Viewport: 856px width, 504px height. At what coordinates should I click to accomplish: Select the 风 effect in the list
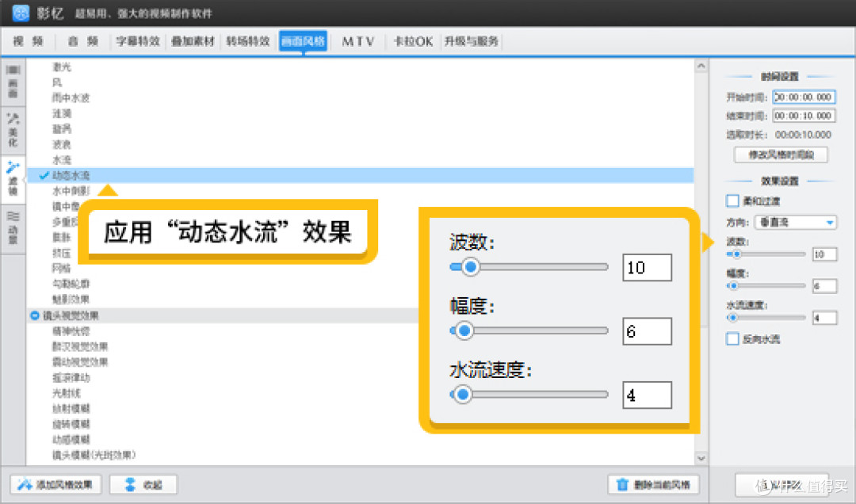tap(57, 82)
